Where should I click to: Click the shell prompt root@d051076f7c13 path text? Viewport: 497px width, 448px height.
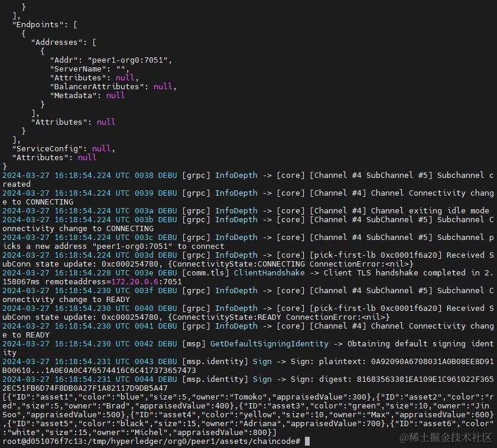click(151, 441)
